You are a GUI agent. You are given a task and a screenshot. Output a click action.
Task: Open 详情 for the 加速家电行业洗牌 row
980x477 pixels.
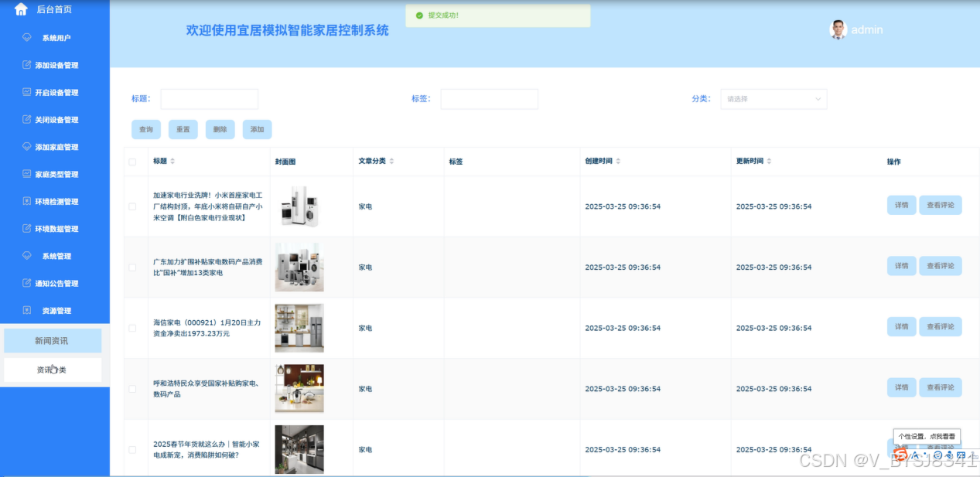click(x=902, y=205)
